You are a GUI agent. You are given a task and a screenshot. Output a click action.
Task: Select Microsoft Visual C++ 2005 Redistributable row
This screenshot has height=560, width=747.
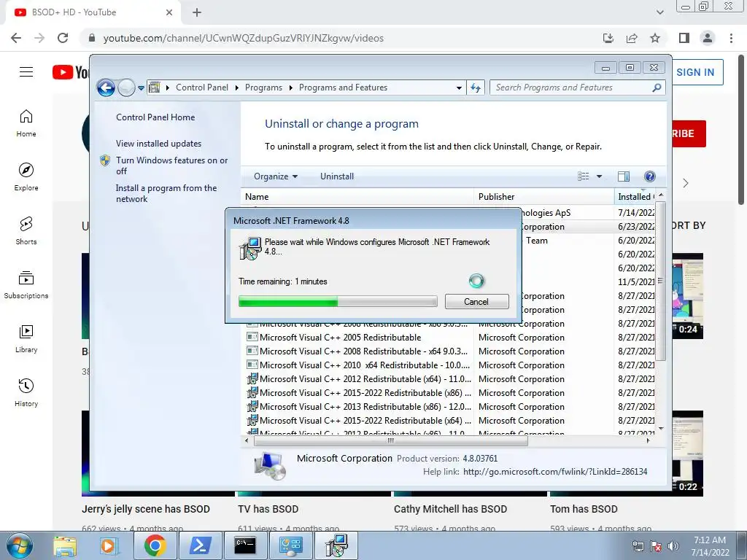coord(449,337)
